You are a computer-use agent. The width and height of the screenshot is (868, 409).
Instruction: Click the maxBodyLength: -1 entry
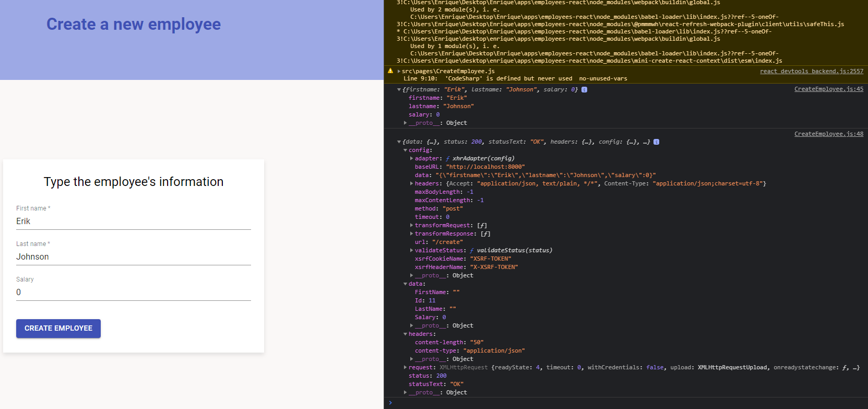[x=444, y=192]
